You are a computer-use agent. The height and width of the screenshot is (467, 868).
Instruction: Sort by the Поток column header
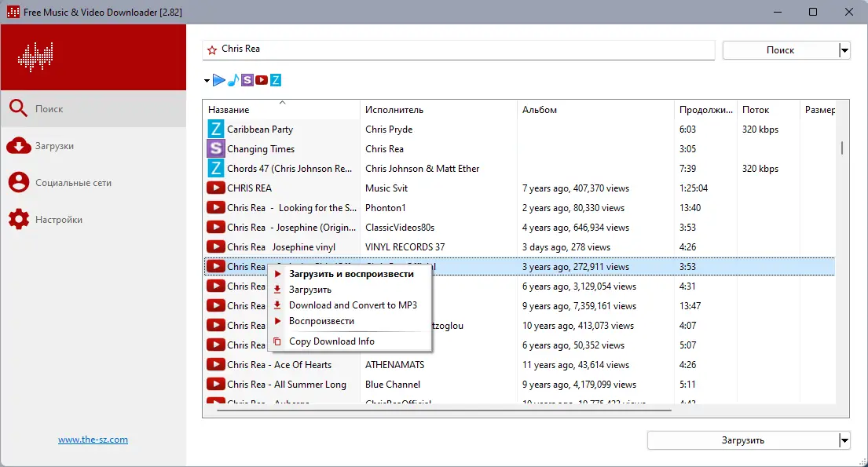pos(768,110)
